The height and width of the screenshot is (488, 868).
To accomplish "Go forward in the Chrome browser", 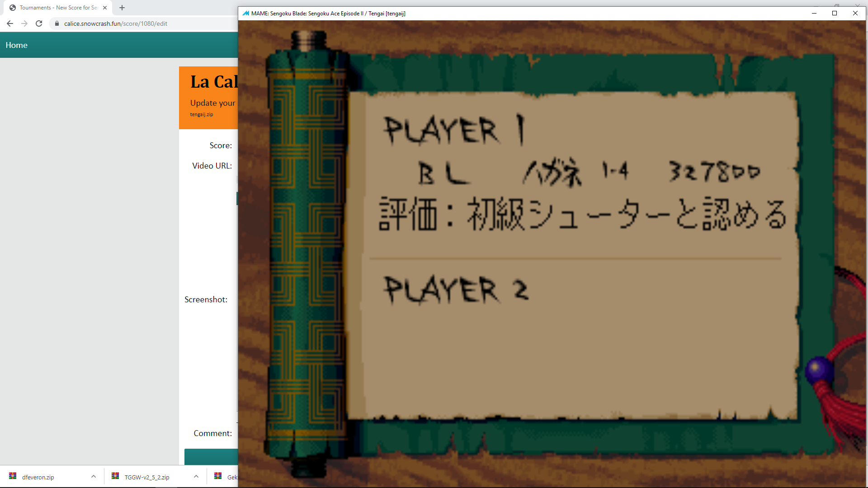I will pyautogui.click(x=24, y=23).
